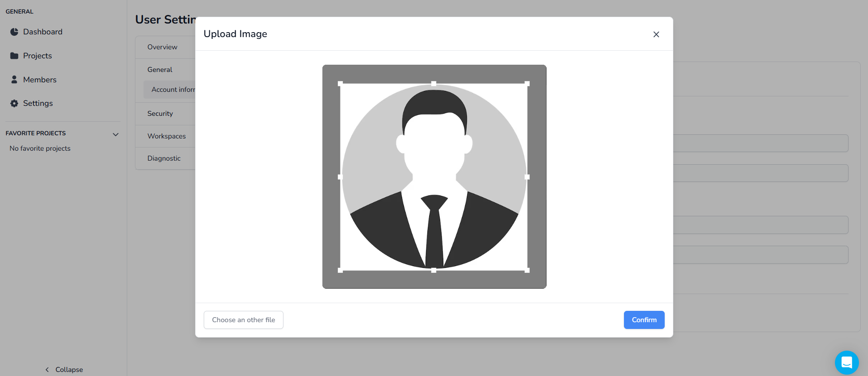
Task: Open the Diagnostic settings tab
Action: [163, 158]
